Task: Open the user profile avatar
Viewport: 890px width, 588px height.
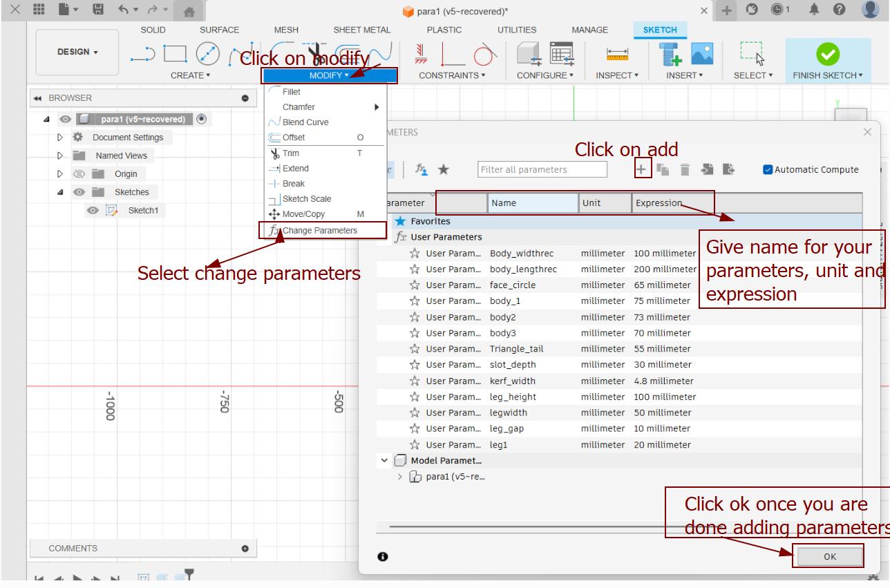Action: click(x=870, y=10)
